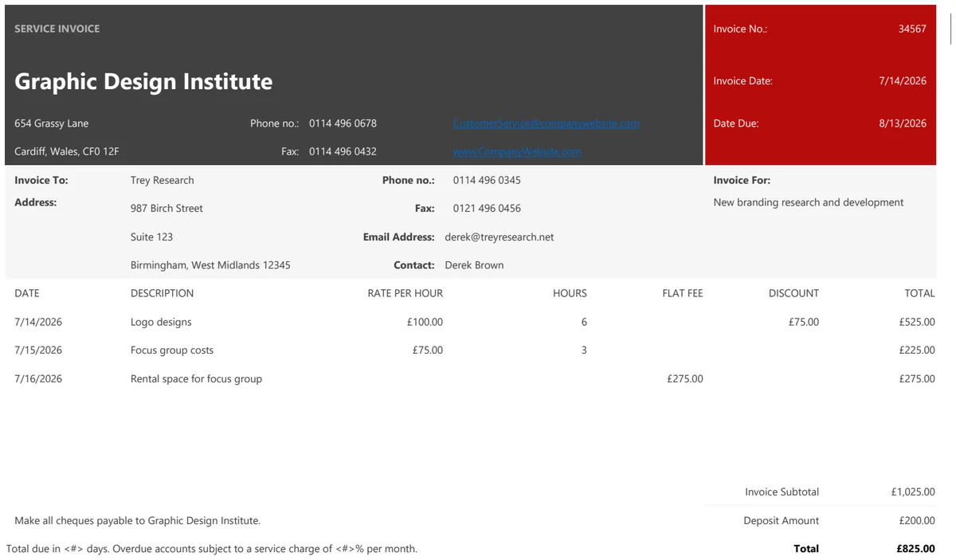The height and width of the screenshot is (560, 956).
Task: Click the final Total value £825.00
Action: pos(916,548)
